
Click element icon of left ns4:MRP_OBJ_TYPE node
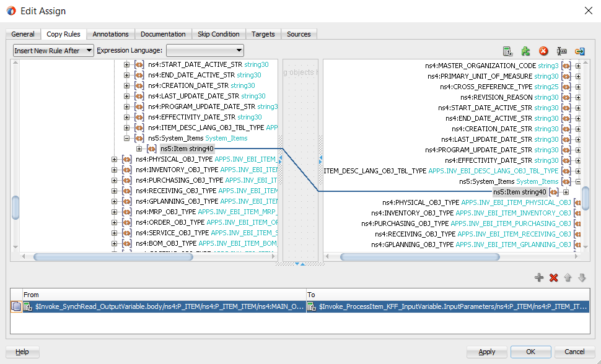pyautogui.click(x=127, y=212)
